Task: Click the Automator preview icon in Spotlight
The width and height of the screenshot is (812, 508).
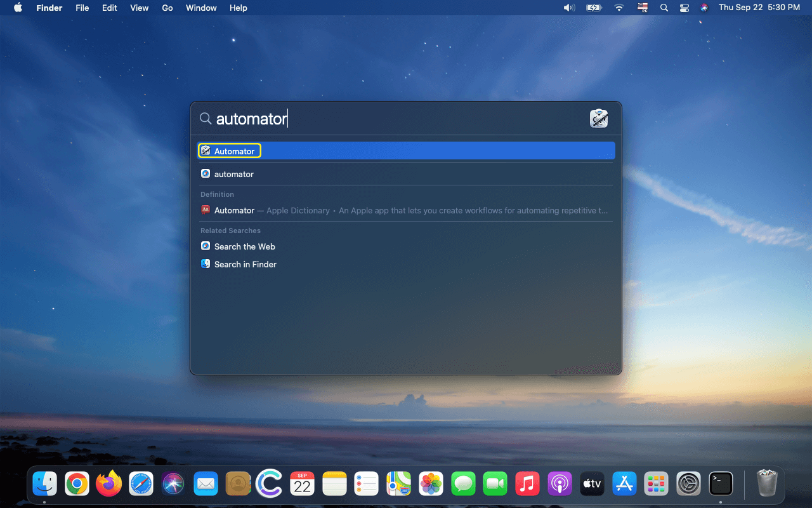Action: click(599, 118)
